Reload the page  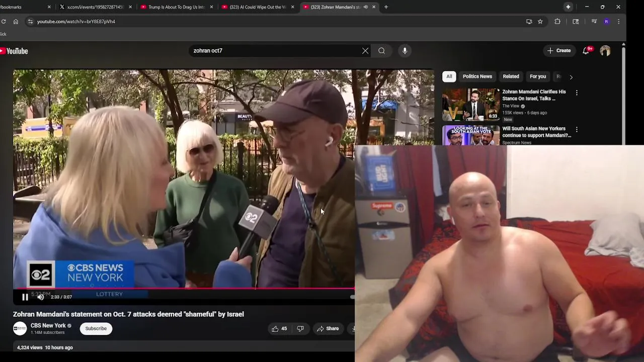(4, 22)
